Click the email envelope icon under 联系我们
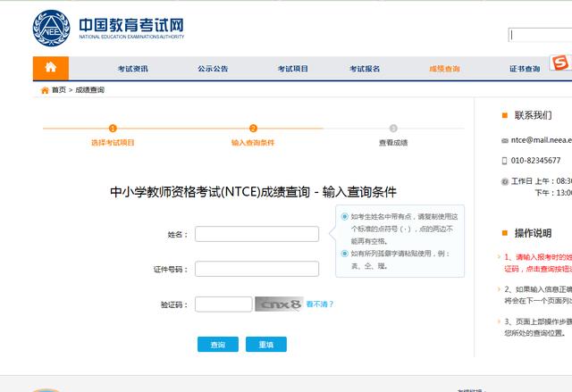The image size is (572, 392). [505, 140]
